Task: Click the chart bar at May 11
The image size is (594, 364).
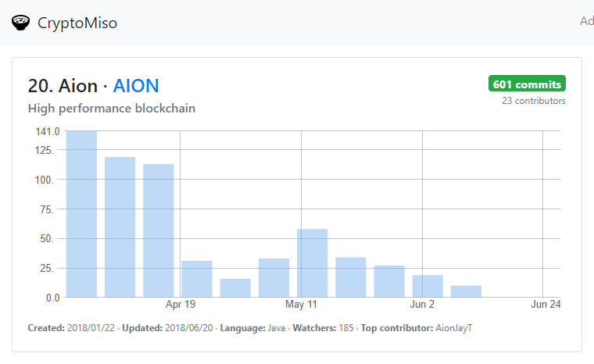Action: tap(312, 263)
